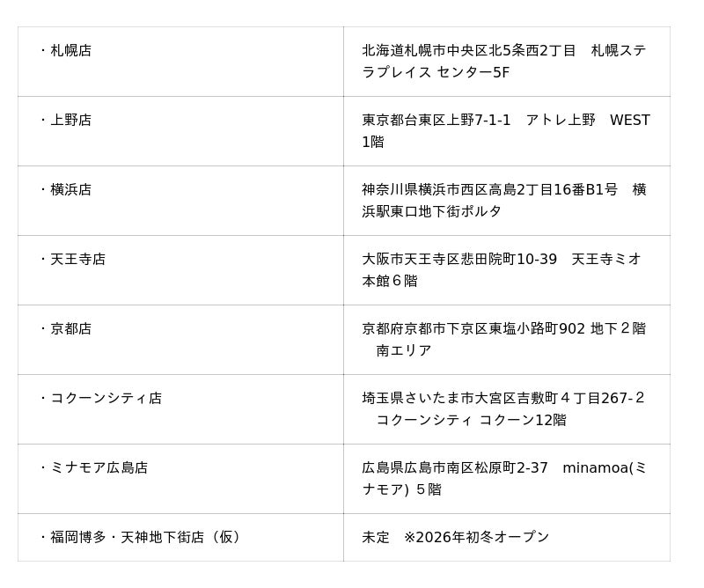Screen dimensions: 704x588
Task: Select the 南エリア text in Kyoto row
Action: (x=404, y=350)
